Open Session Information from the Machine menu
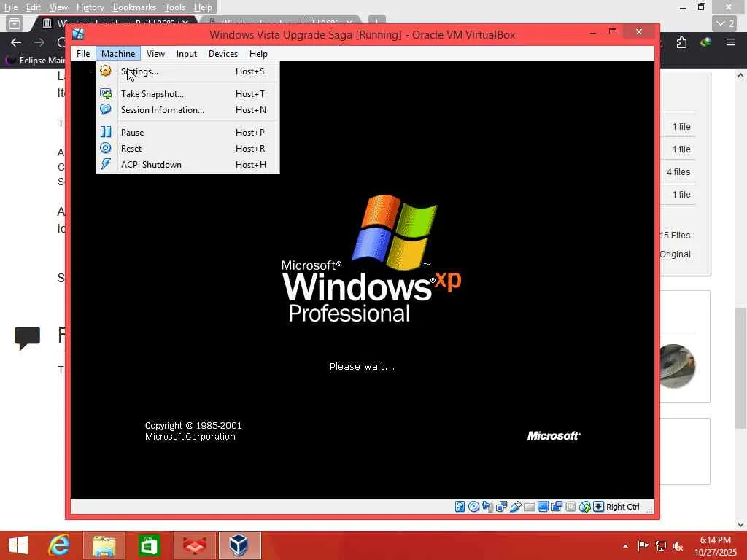 pyautogui.click(x=187, y=110)
